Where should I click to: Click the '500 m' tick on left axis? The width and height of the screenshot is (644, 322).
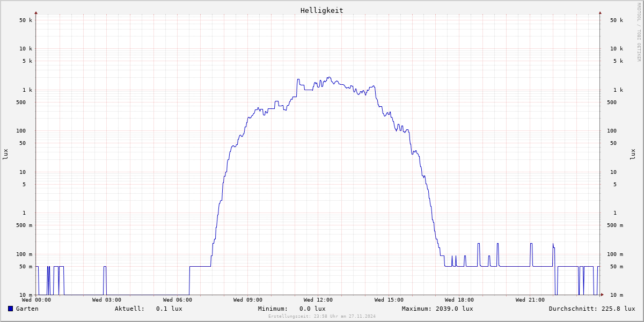point(24,225)
